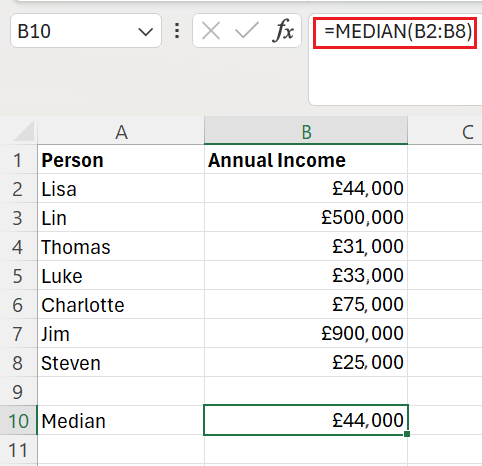Select row 9 header
Image resolution: width=482 pixels, height=466 pixels.
19,392
